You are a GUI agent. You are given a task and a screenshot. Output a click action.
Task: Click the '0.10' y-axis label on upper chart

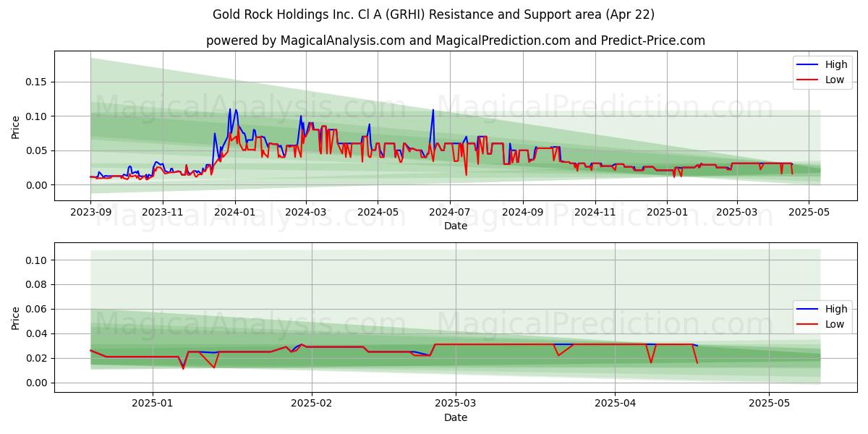(x=36, y=116)
